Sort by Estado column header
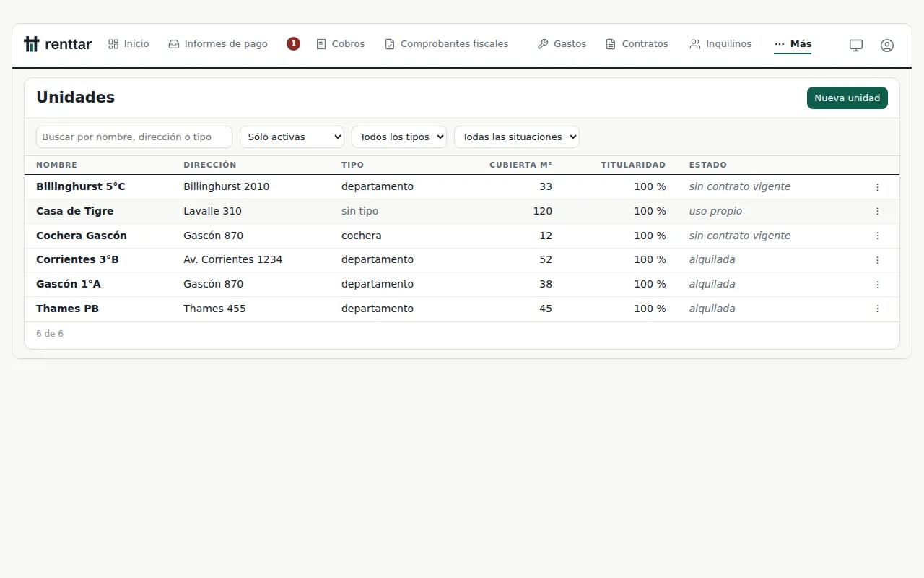Viewport: 924px width, 578px height. click(x=708, y=165)
